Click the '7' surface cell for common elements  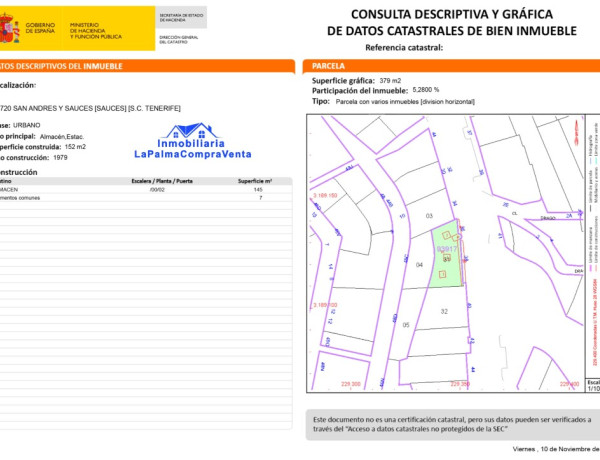[x=261, y=198]
